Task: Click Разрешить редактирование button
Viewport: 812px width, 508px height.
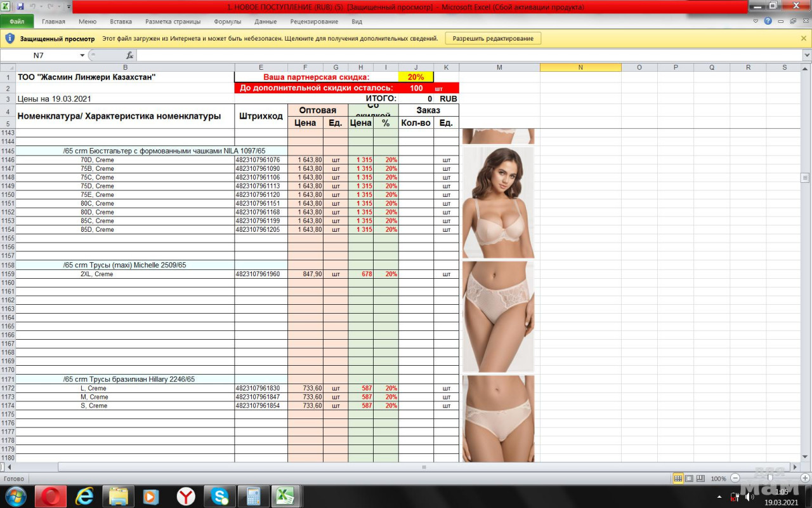Action: (493, 38)
